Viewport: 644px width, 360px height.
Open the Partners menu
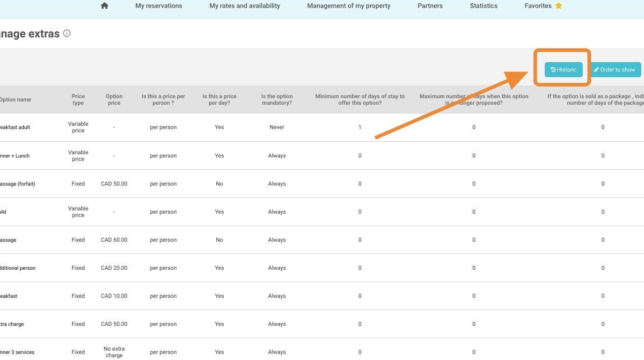tap(430, 6)
